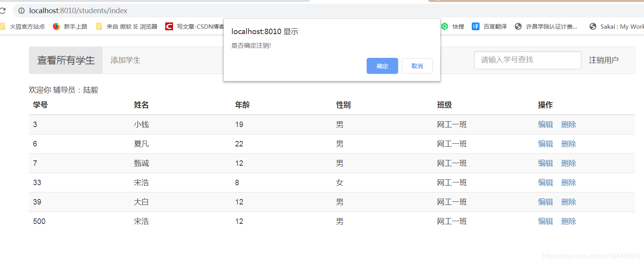Screen dimensions: 644x263
Task: Edit student 甄诚 via 编辑
Action: coord(545,163)
